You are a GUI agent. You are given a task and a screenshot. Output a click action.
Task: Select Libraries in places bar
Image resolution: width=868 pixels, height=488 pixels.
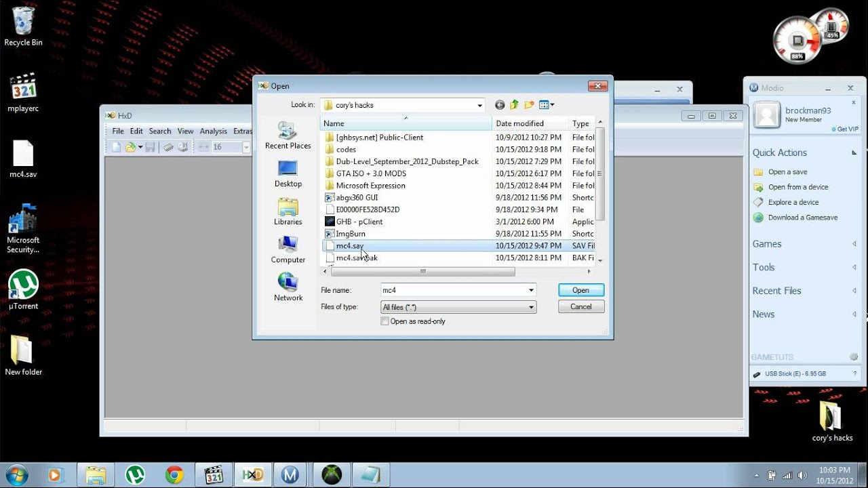pyautogui.click(x=288, y=212)
